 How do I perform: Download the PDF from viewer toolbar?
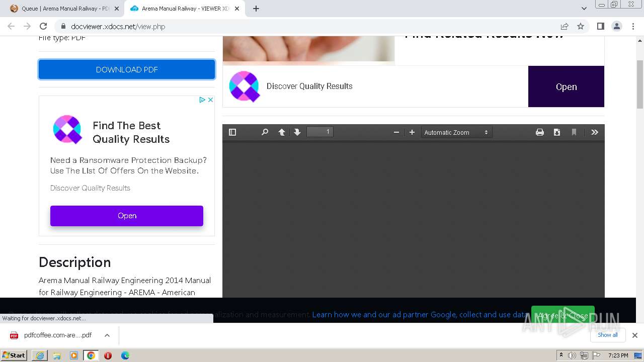tap(557, 132)
